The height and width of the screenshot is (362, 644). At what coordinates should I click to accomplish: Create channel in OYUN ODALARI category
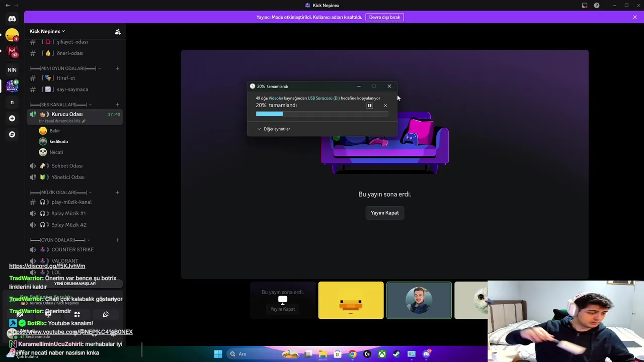(x=117, y=240)
